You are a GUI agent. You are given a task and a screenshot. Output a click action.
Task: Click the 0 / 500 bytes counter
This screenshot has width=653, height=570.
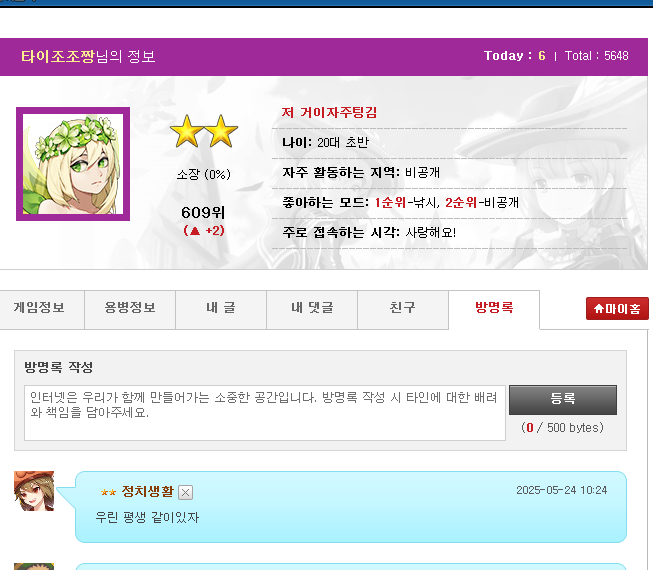[562, 428]
